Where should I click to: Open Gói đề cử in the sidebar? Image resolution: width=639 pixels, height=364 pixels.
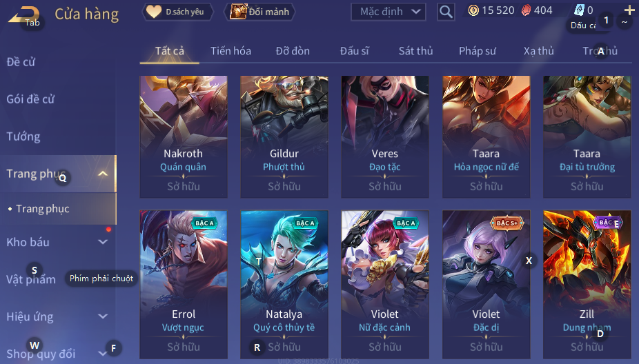tap(30, 99)
